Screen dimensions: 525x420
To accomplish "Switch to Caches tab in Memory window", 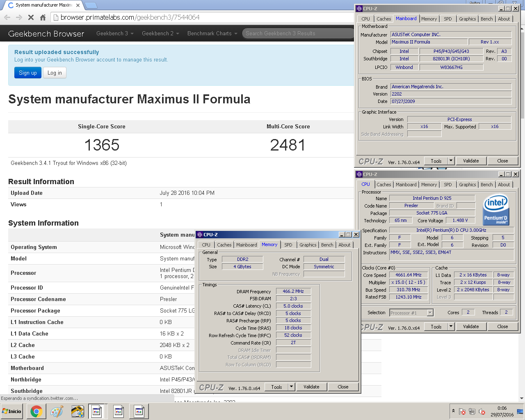I will tap(224, 245).
